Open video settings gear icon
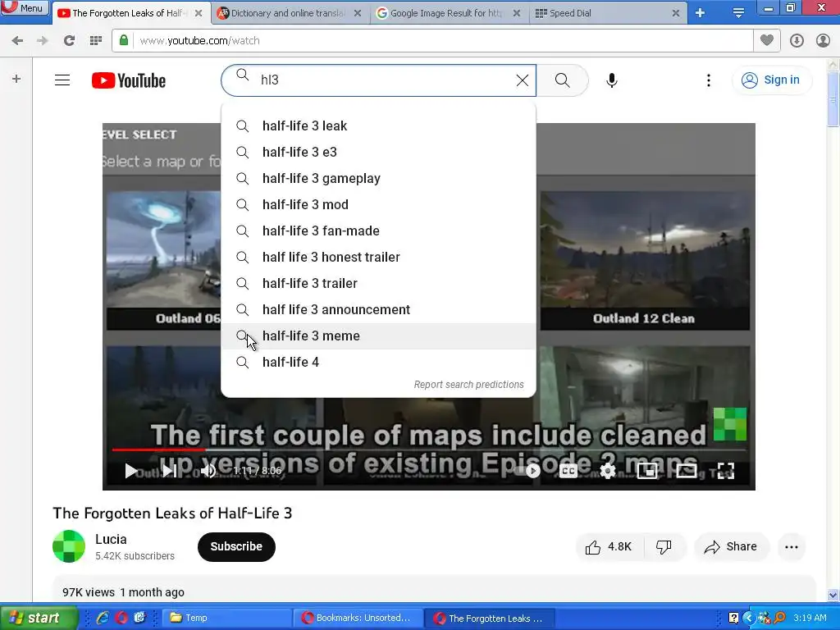Image resolution: width=840 pixels, height=630 pixels. click(608, 471)
